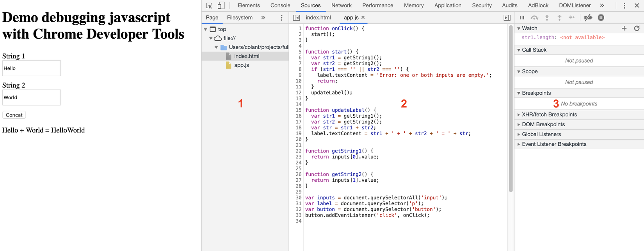The width and height of the screenshot is (644, 251).
Task: Click the code editor vertical scrollbar
Action: click(511, 109)
